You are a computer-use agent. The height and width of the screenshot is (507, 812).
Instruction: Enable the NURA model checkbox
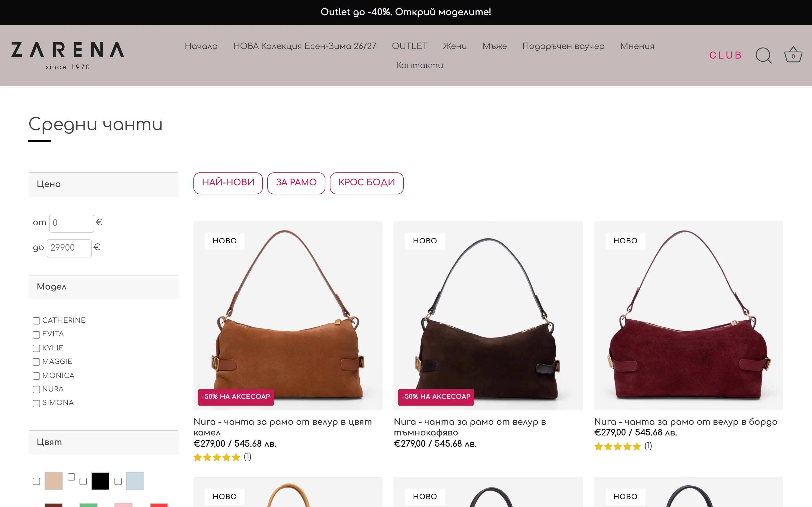(x=36, y=390)
